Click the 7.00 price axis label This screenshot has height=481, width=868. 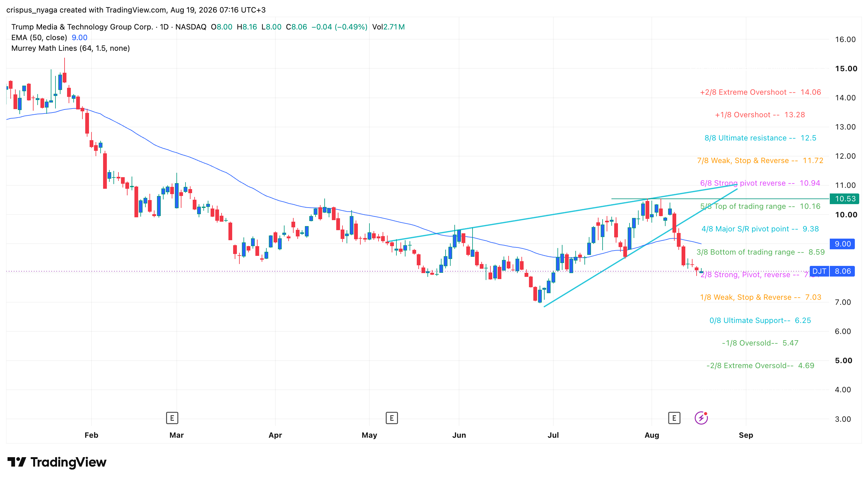pos(843,302)
